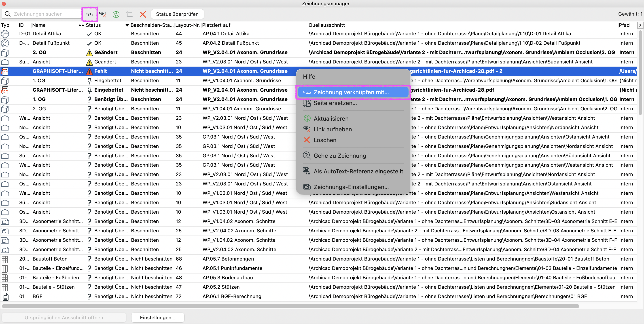Sort by the Layout-Nr. column header
Screen dimensions: 644x324
click(187, 25)
